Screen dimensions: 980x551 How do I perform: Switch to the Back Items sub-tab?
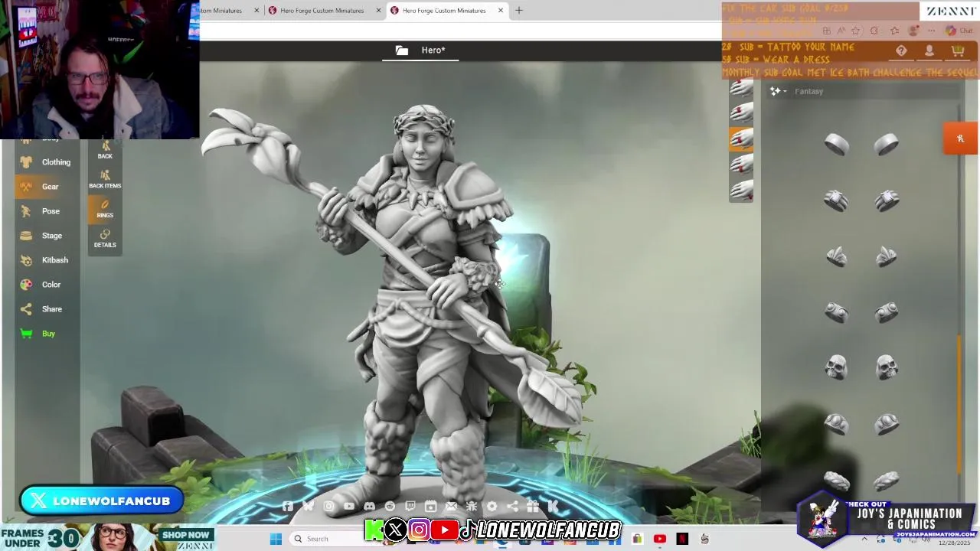coord(105,180)
